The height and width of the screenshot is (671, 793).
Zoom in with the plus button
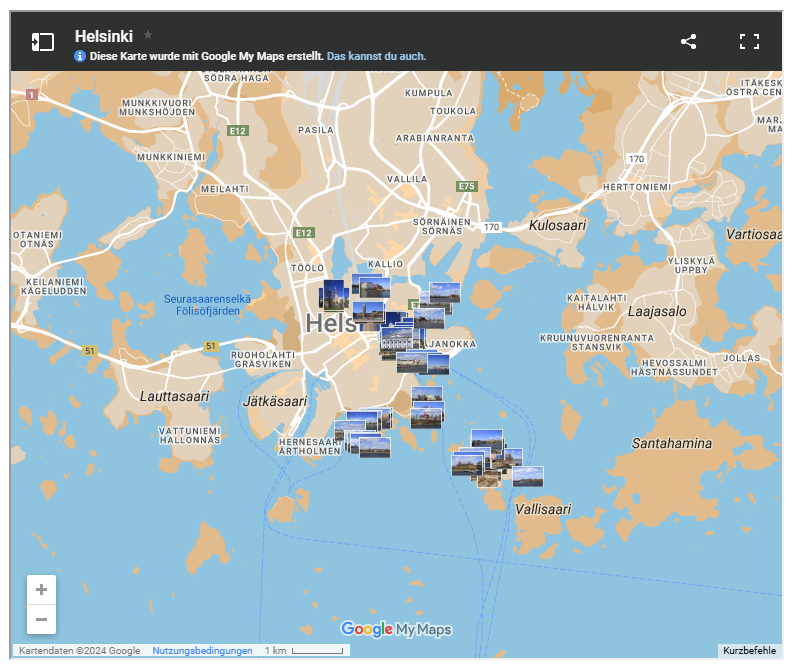41,590
